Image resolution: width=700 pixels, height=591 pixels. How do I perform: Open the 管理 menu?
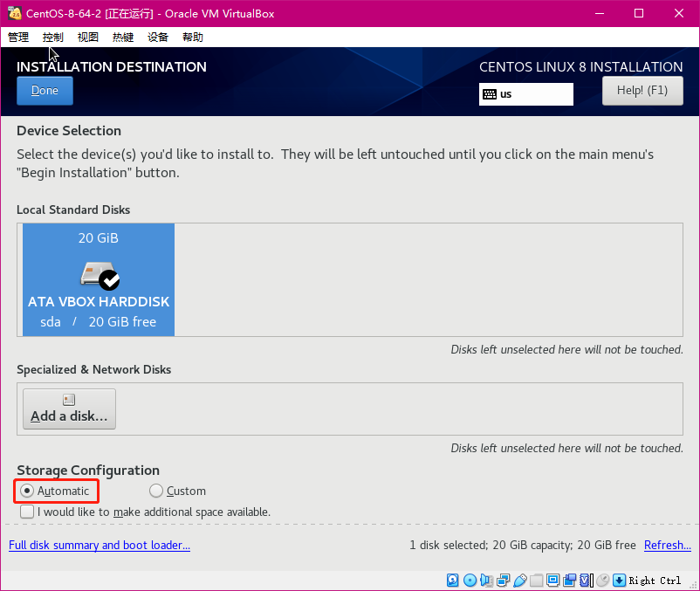18,37
